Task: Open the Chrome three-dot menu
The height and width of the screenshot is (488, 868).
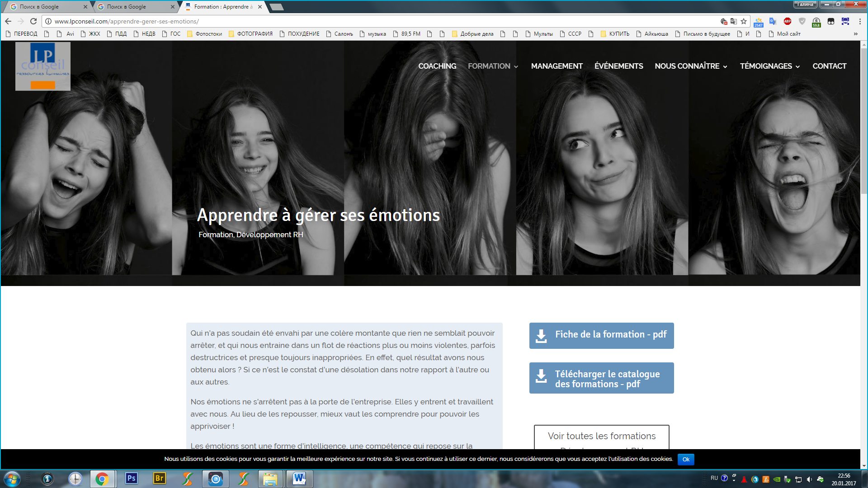Action: tap(860, 21)
